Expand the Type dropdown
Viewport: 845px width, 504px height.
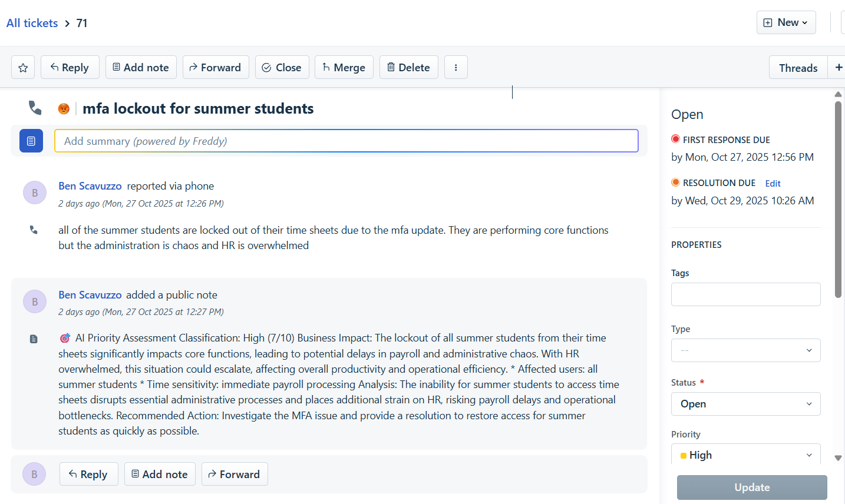(745, 350)
